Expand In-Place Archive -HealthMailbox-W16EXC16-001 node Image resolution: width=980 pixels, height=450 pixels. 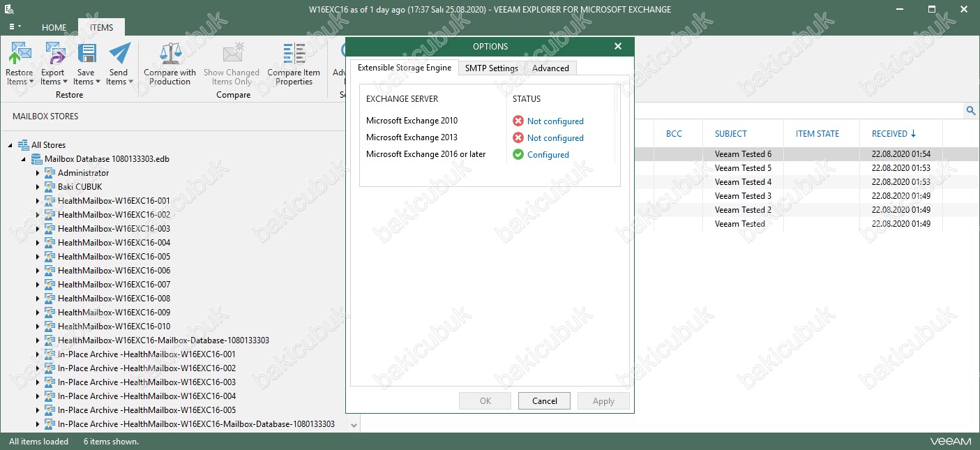[x=37, y=354]
